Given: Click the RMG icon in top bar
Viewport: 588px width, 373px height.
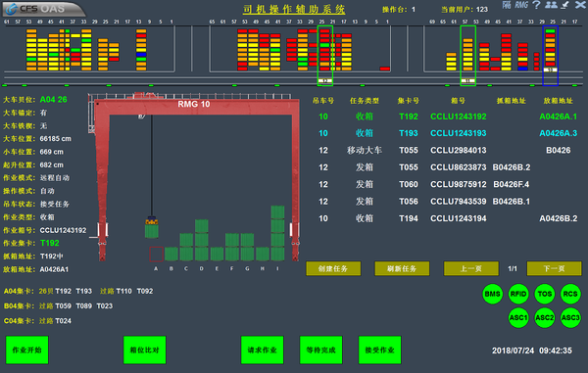Looking at the screenshot, I should pyautogui.click(x=521, y=5).
